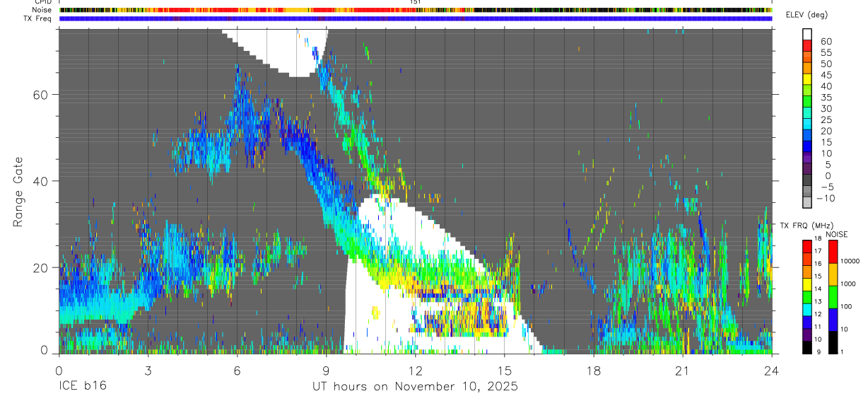This screenshot has height=401, width=868.
Task: Click Range Gate axis tick '40'
Action: [40, 181]
